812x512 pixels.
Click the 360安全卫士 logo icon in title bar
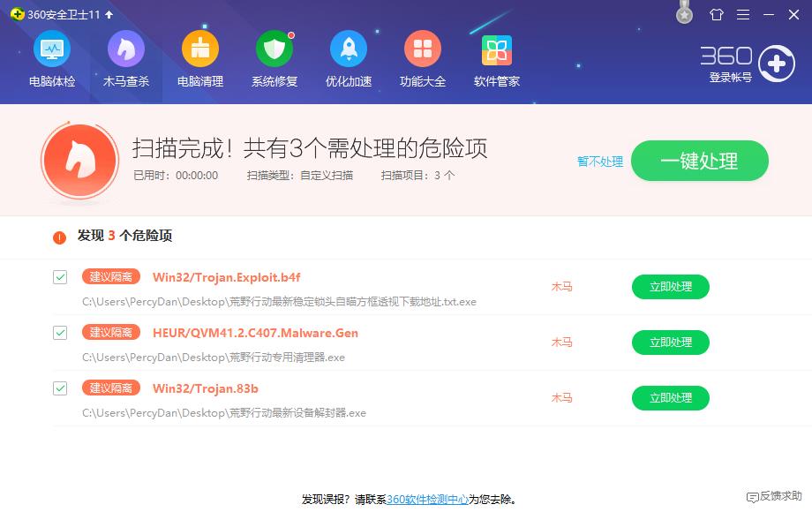(17, 14)
